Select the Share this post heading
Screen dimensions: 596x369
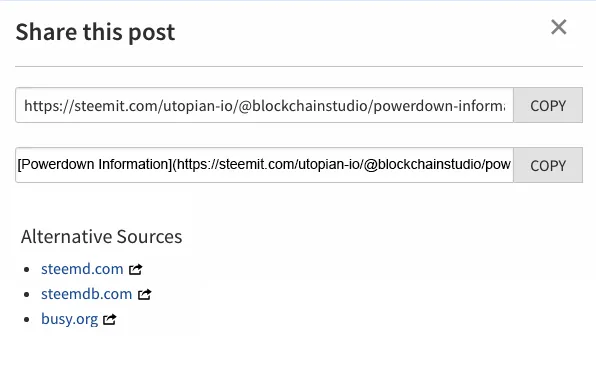pyautogui.click(x=95, y=32)
